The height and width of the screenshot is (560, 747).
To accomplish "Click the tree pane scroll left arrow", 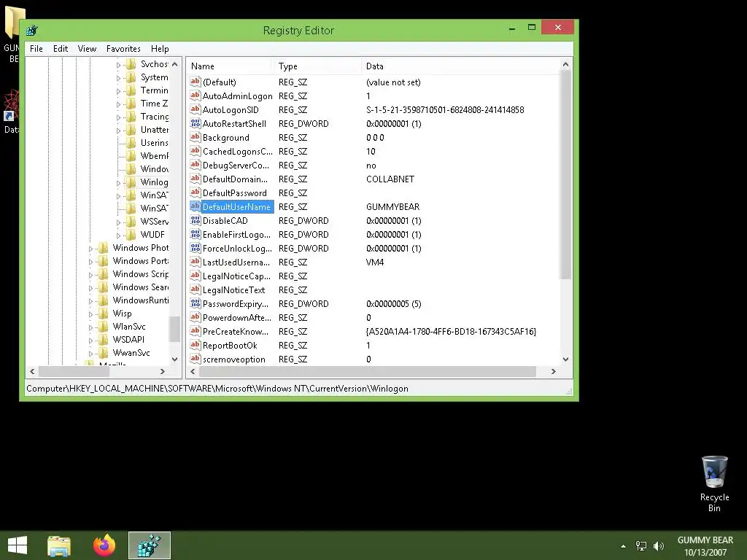I will [32, 371].
